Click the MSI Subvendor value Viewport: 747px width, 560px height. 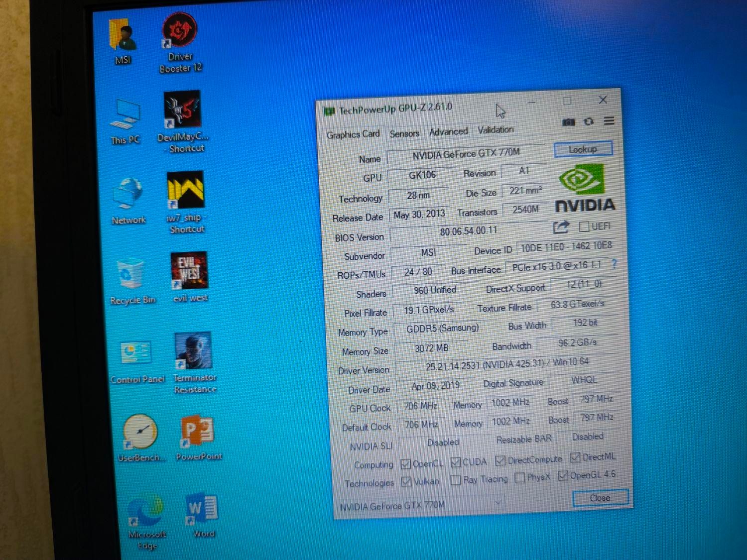click(428, 253)
